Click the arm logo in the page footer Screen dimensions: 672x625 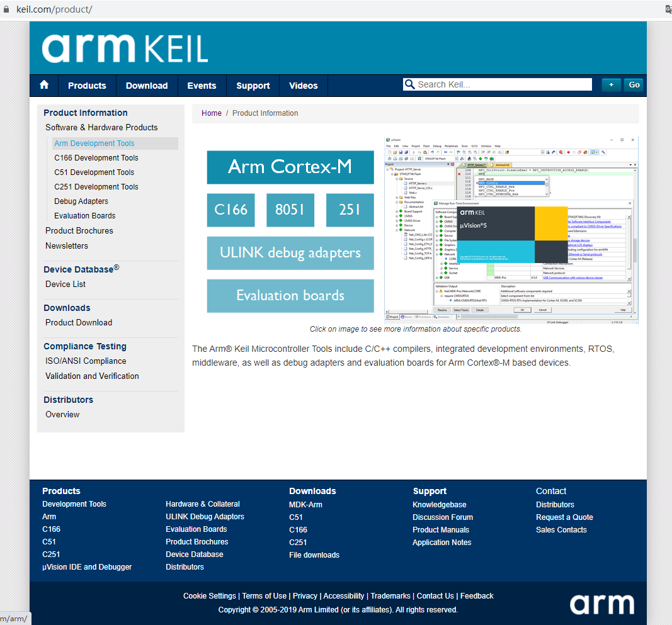[601, 604]
